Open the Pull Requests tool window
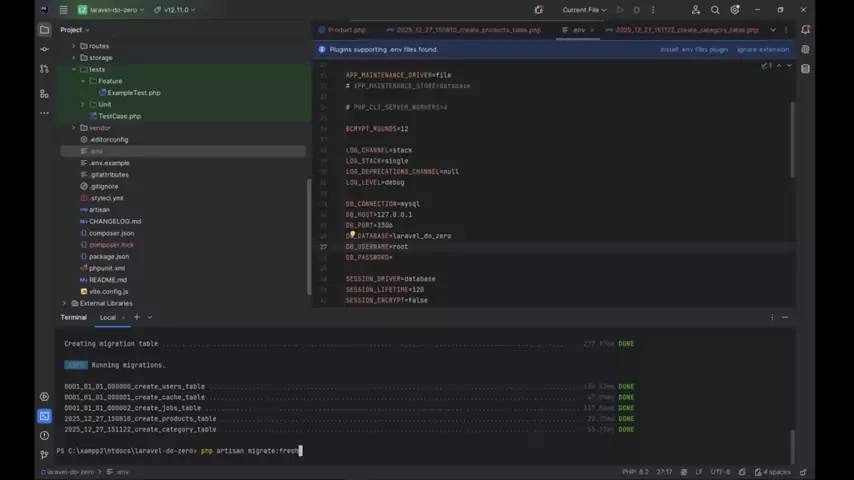The image size is (854, 480). pos(44,69)
